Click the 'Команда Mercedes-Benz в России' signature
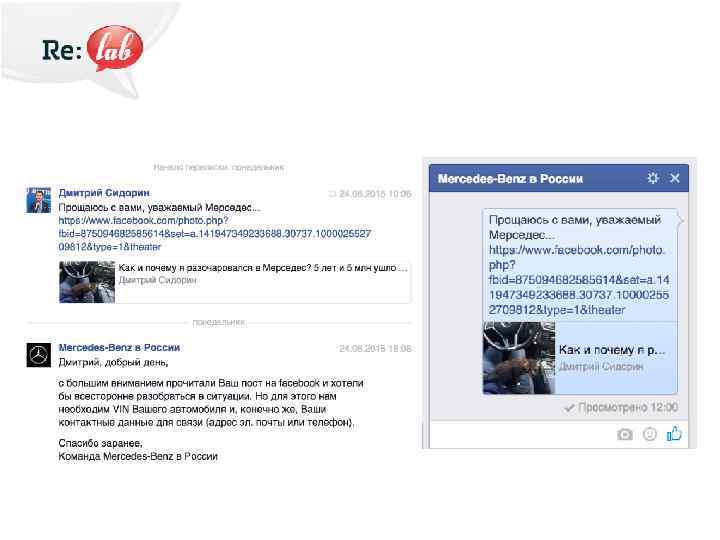This screenshot has width=720, height=540. (x=138, y=456)
